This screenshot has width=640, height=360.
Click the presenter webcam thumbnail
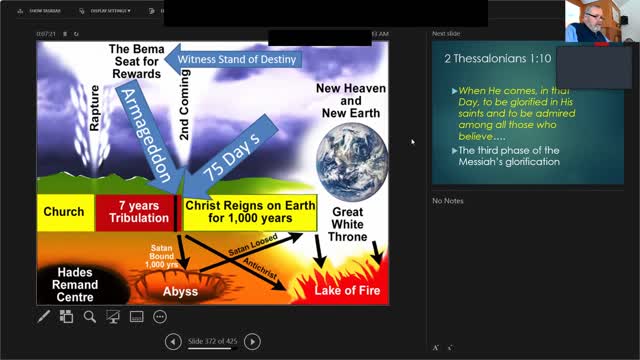(x=602, y=21)
